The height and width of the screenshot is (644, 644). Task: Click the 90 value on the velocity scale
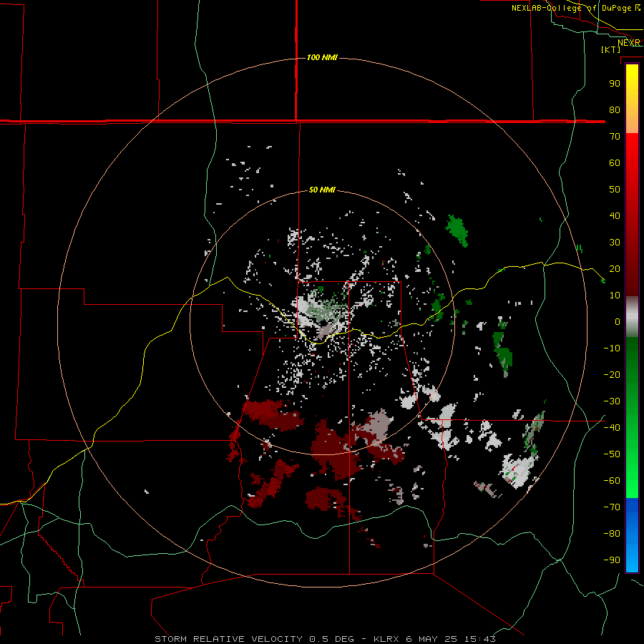615,84
